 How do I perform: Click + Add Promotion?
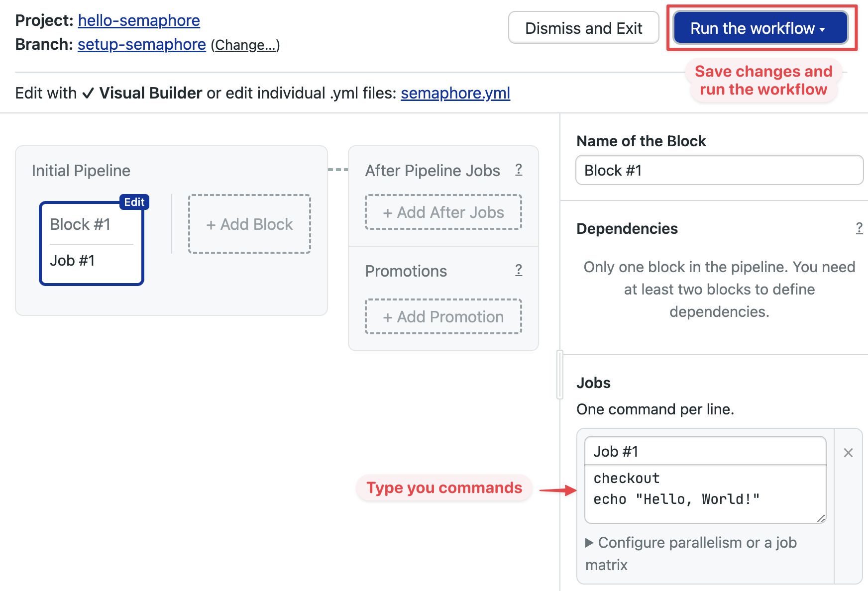[x=443, y=317]
